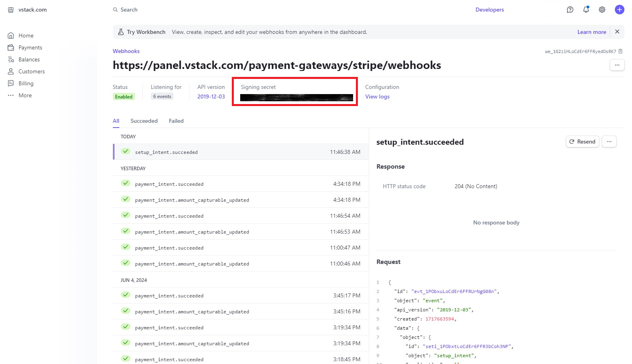Screen dimensions: 632x364
Task: Select payment_intent.succeeded event at 11:46:54 AM
Action: click(241, 216)
